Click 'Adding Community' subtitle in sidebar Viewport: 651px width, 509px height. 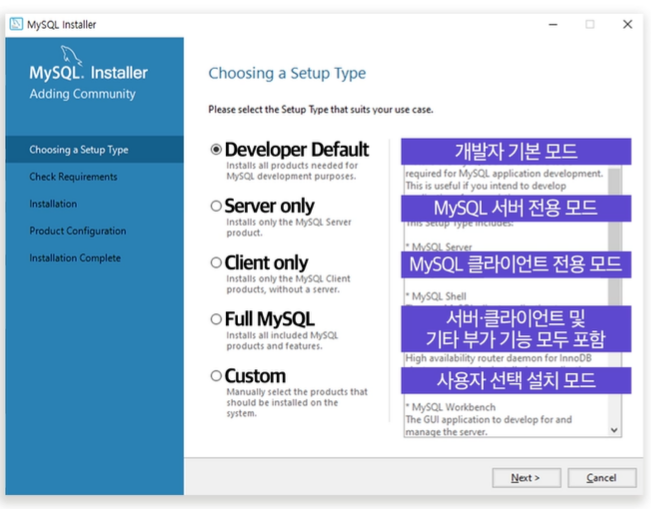point(82,94)
